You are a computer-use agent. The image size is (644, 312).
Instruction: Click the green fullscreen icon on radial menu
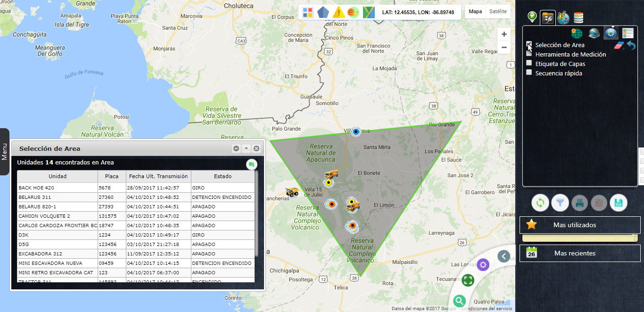point(468,280)
